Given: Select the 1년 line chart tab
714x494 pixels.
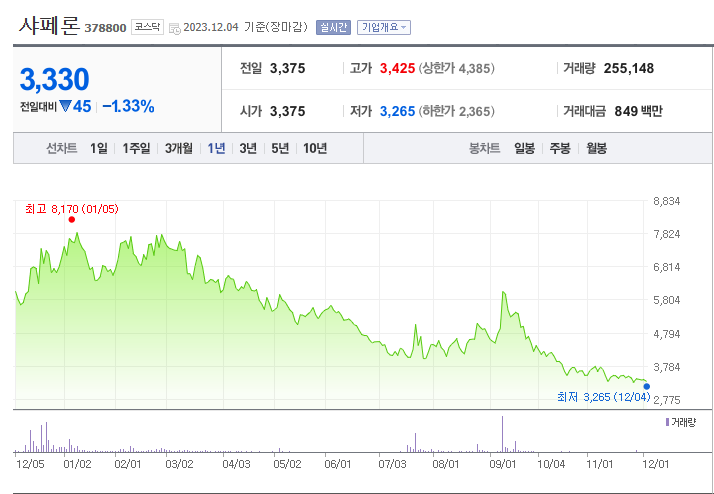Looking at the screenshot, I should 216,148.
